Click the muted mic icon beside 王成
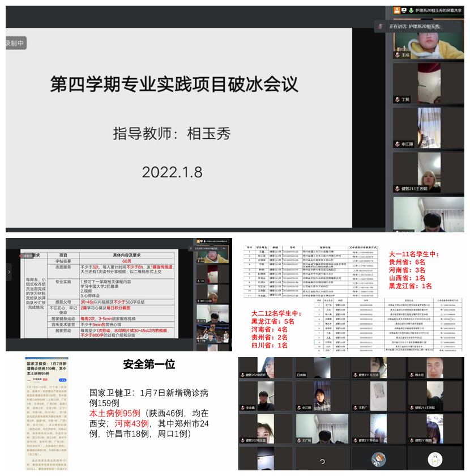 click(x=398, y=56)
